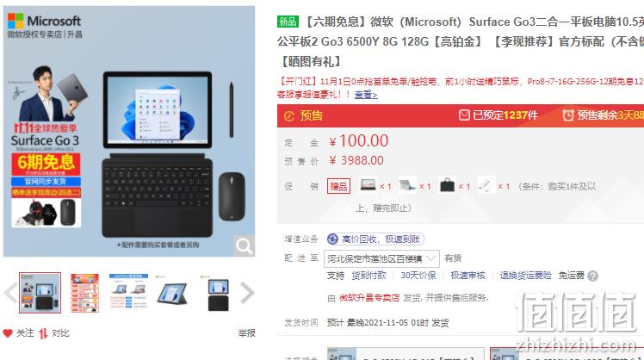Click the help question mark beside 免运费
Screen dimensions: 644x360
point(592,276)
